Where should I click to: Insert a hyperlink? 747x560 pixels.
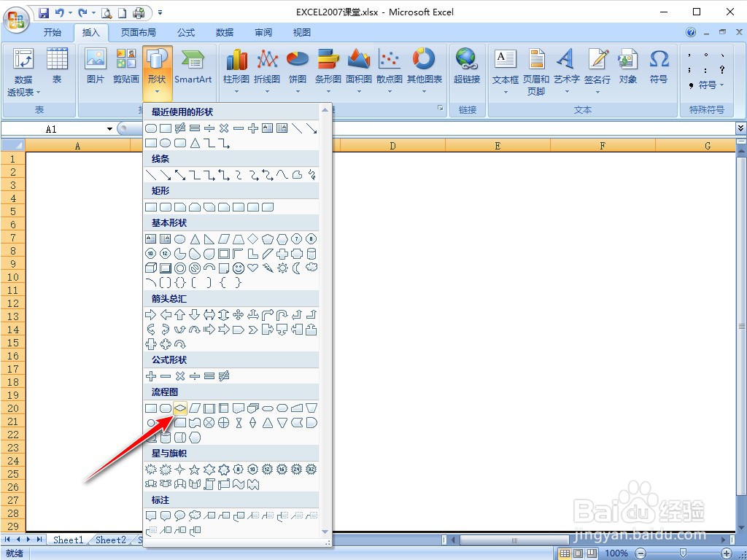(x=467, y=66)
